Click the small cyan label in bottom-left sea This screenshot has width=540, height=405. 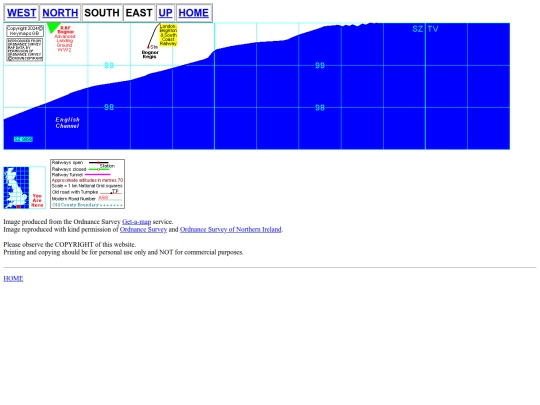tap(23, 139)
